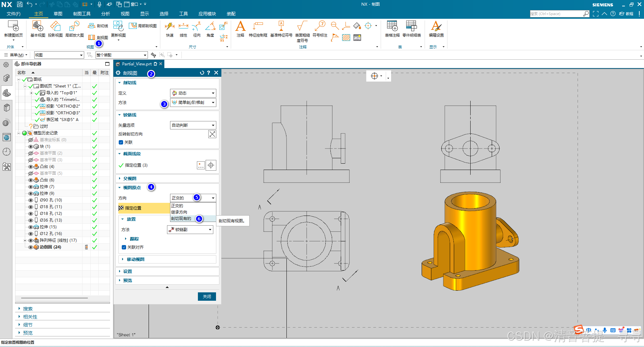The image size is (644, 347).
Task: Open the 文件(F) menu
Action: [x=13, y=14]
